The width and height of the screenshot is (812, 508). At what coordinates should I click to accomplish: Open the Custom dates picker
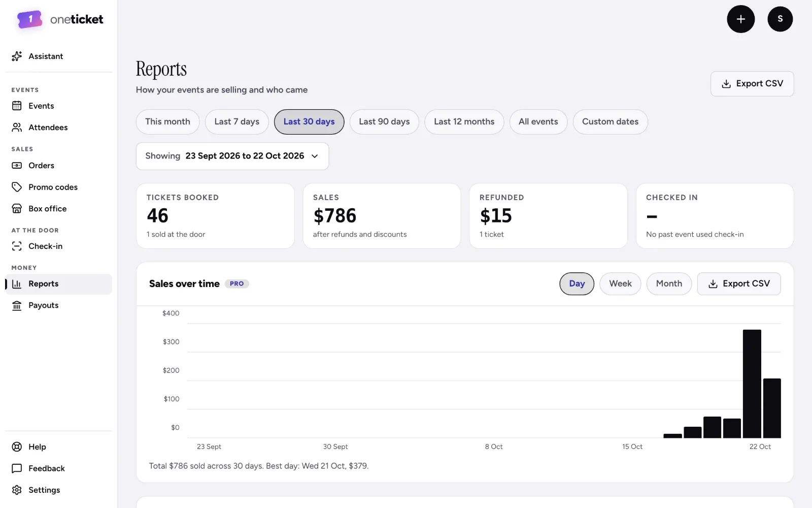[x=610, y=122]
